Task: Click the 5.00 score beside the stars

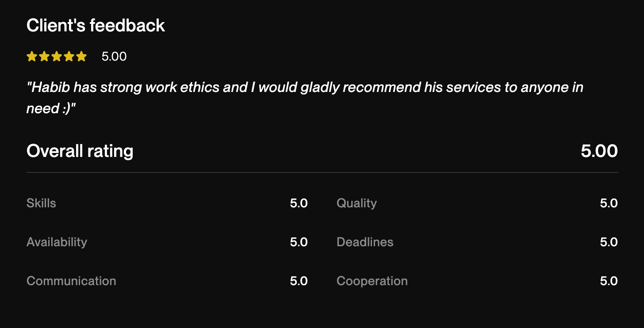Action: point(114,57)
